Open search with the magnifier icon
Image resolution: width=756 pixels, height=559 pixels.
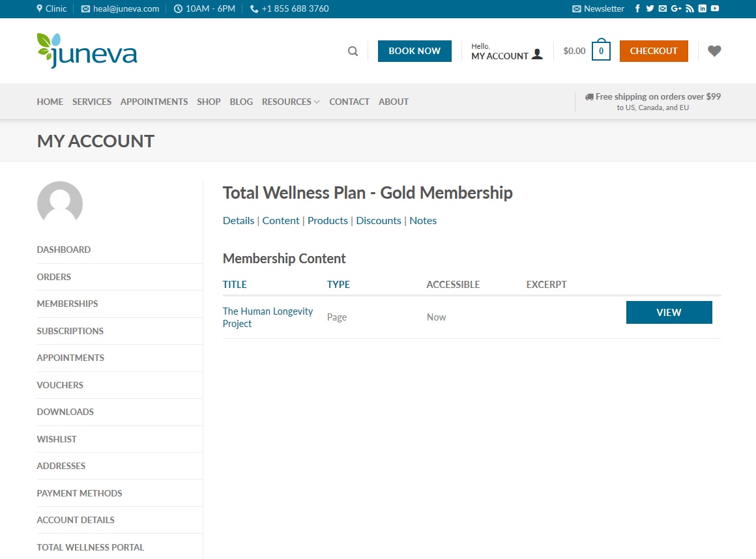pos(353,51)
